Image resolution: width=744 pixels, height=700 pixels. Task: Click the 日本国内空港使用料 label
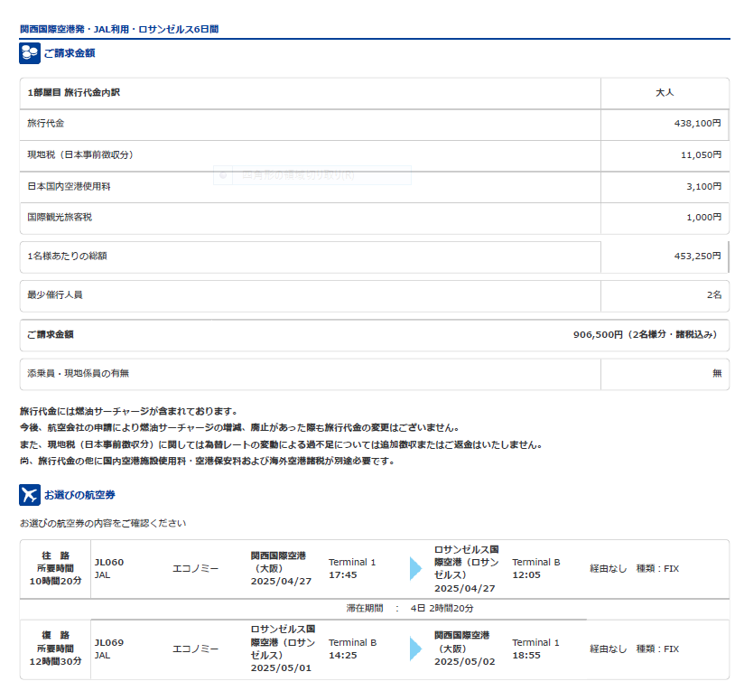coord(69,186)
